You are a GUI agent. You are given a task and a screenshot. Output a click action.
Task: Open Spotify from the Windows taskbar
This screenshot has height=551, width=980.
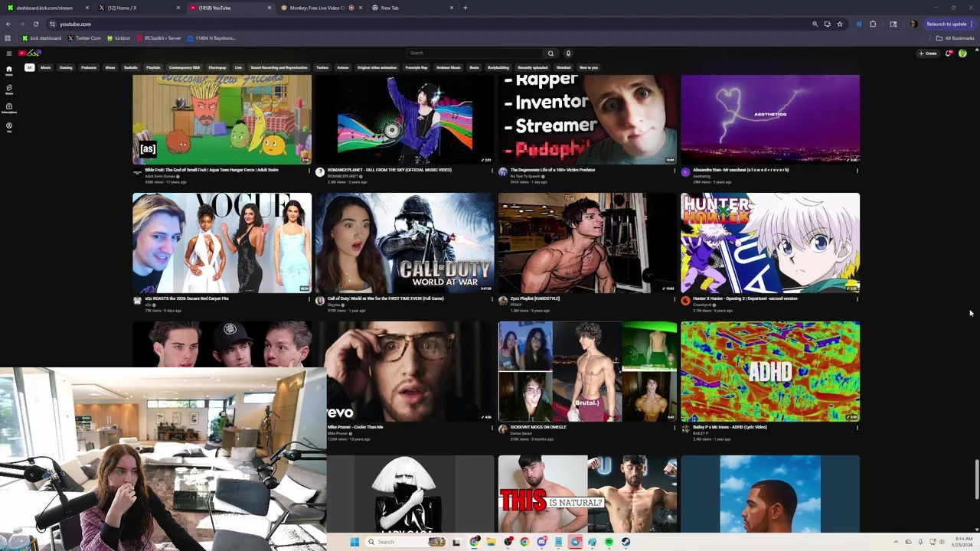coord(609,542)
